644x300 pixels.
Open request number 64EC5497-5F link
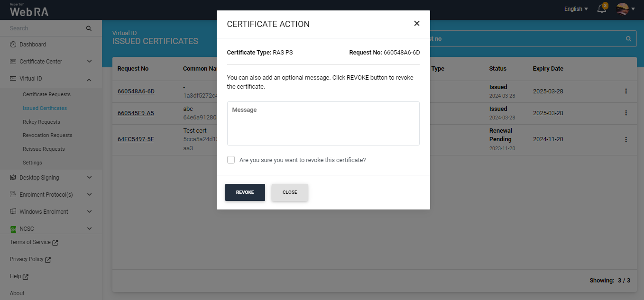click(x=136, y=139)
